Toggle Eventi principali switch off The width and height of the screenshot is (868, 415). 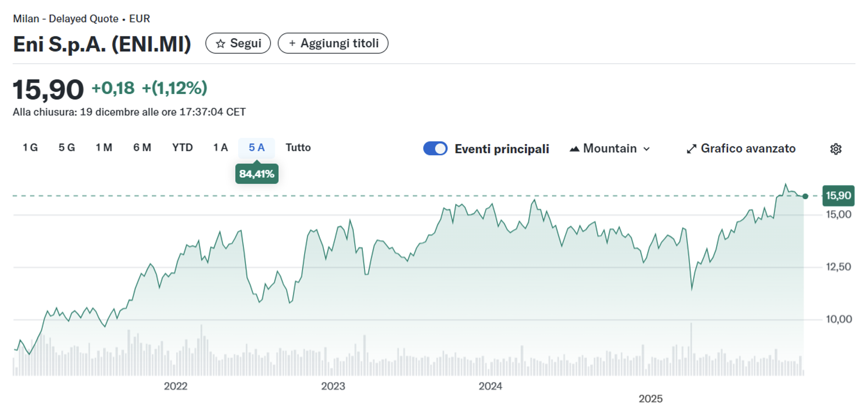coord(435,149)
